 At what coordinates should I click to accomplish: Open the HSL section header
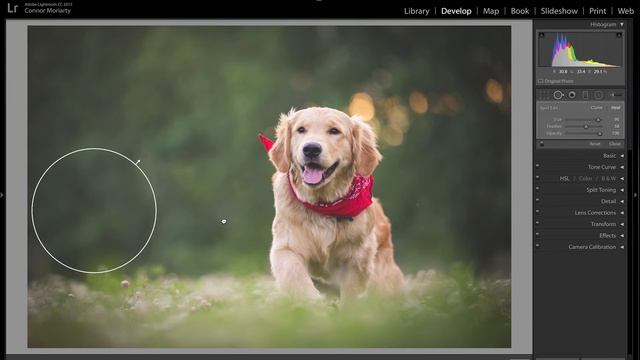[564, 179]
